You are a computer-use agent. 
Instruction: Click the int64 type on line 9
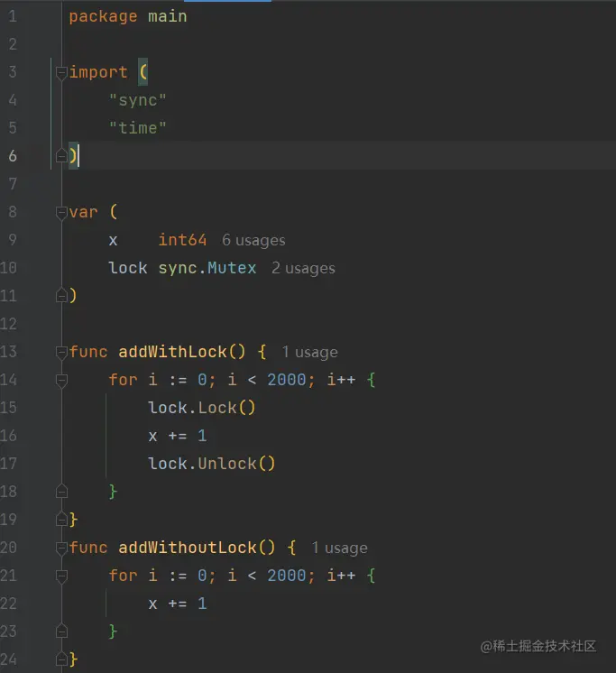183,240
